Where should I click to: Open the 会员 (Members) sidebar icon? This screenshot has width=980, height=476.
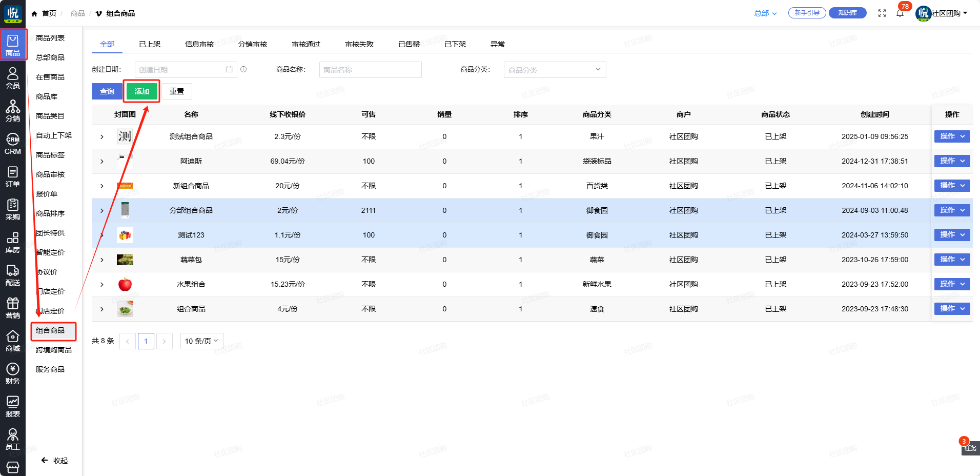pyautogui.click(x=13, y=78)
